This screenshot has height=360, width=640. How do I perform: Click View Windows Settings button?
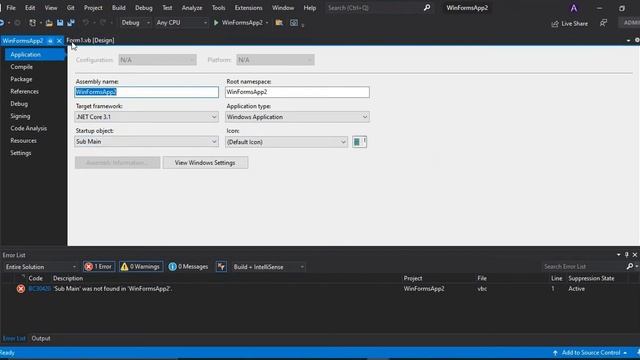point(205,162)
